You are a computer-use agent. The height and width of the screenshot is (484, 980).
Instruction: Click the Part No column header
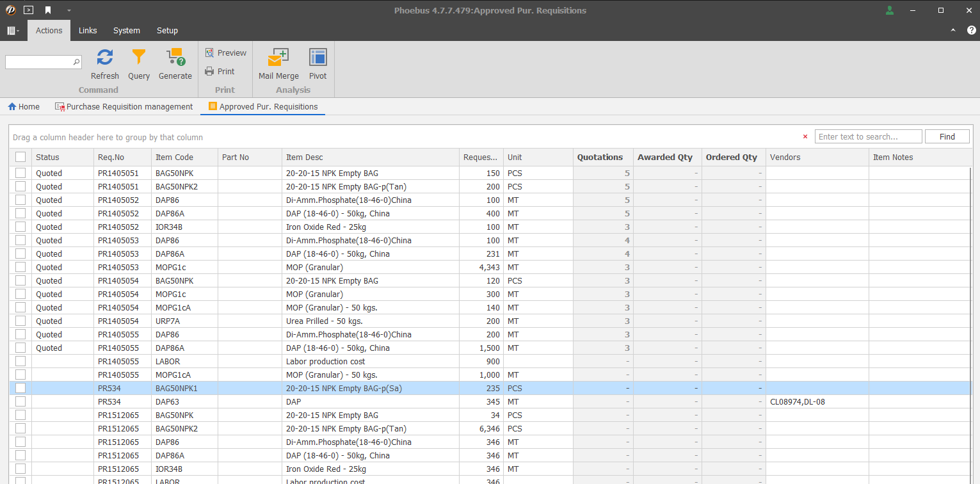coord(250,157)
